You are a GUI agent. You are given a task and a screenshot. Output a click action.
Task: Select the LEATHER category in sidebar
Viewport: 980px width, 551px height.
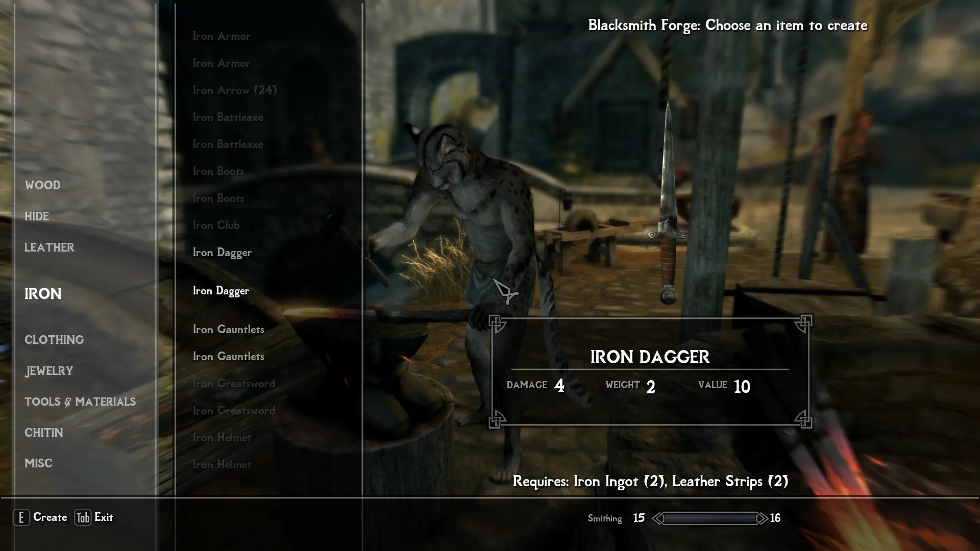(49, 247)
